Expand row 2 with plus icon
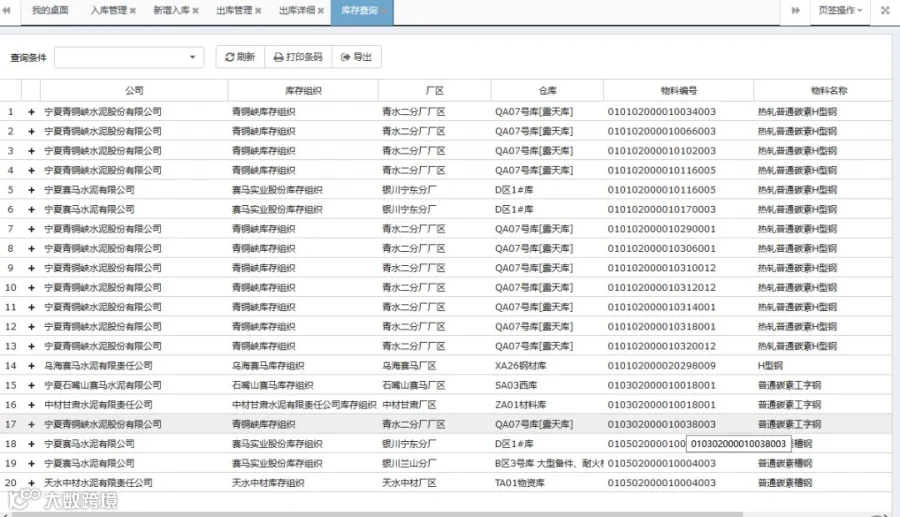Screen dimensions: 900x517 coord(31,131)
